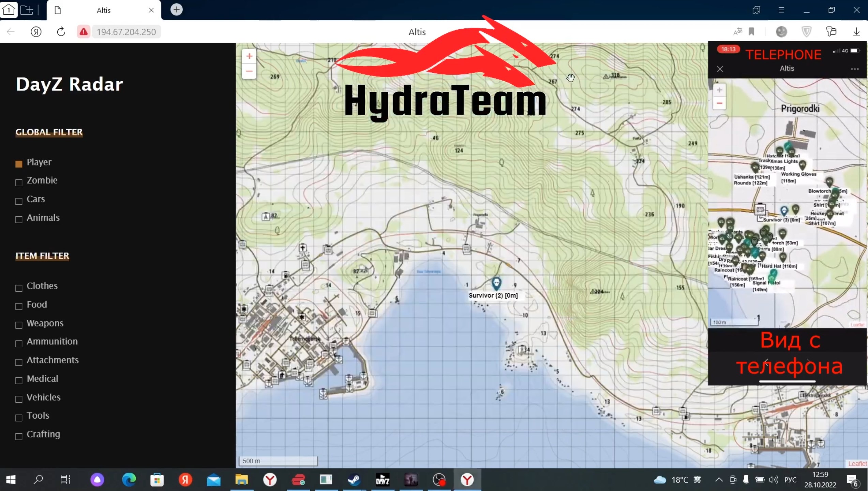Open the weather widget showing 18°C
868x491 pixels.
(x=677, y=480)
